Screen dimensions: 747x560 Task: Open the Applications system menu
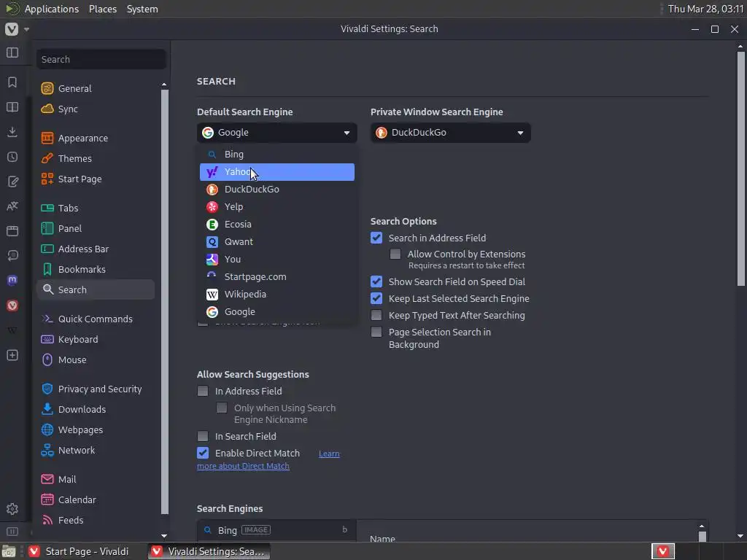click(52, 9)
